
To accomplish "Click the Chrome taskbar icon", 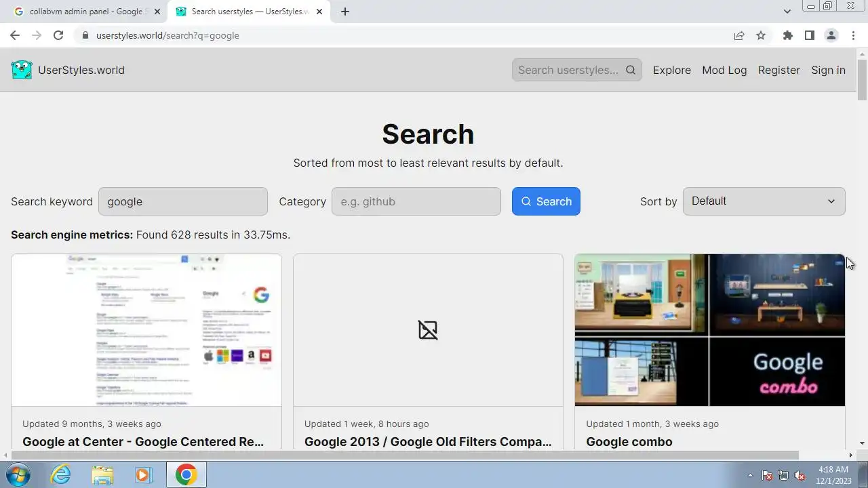I will 186,474.
